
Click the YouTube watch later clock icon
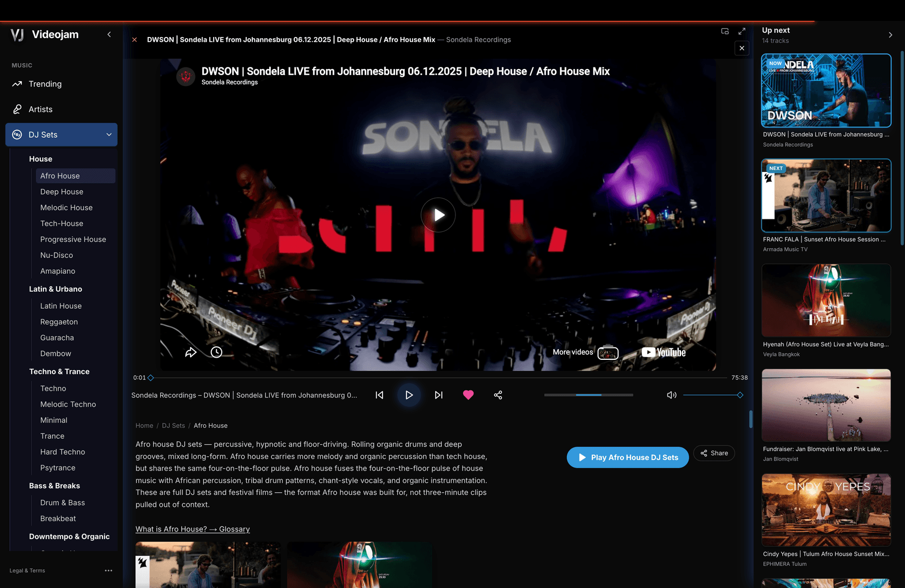tap(216, 352)
